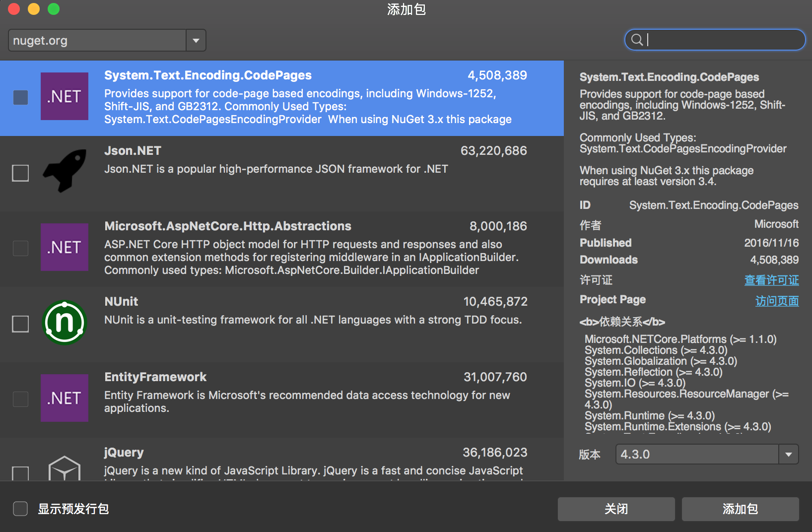812x532 pixels.
Task: Select the jQuery package title
Action: 124,453
